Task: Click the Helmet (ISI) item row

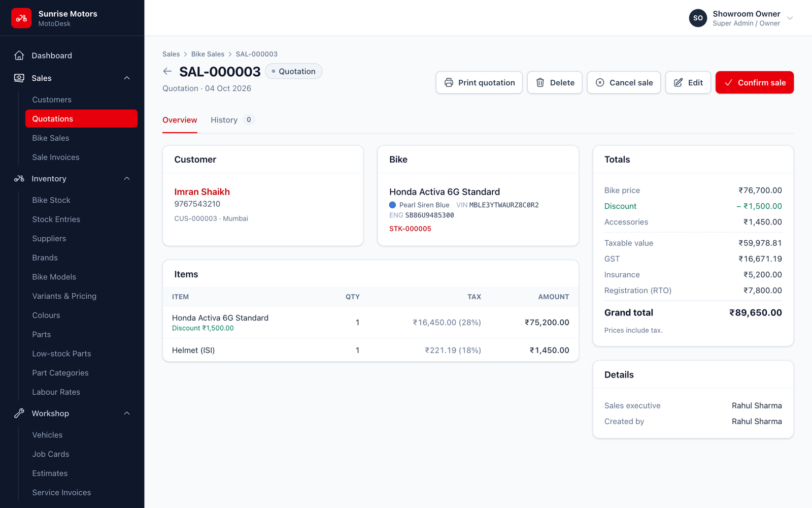Action: click(370, 350)
